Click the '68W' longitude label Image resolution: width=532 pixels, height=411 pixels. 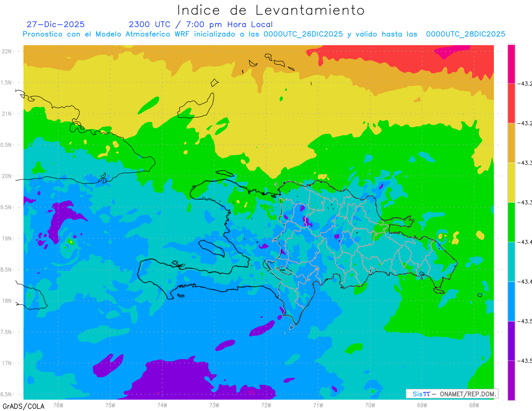[x=474, y=405]
